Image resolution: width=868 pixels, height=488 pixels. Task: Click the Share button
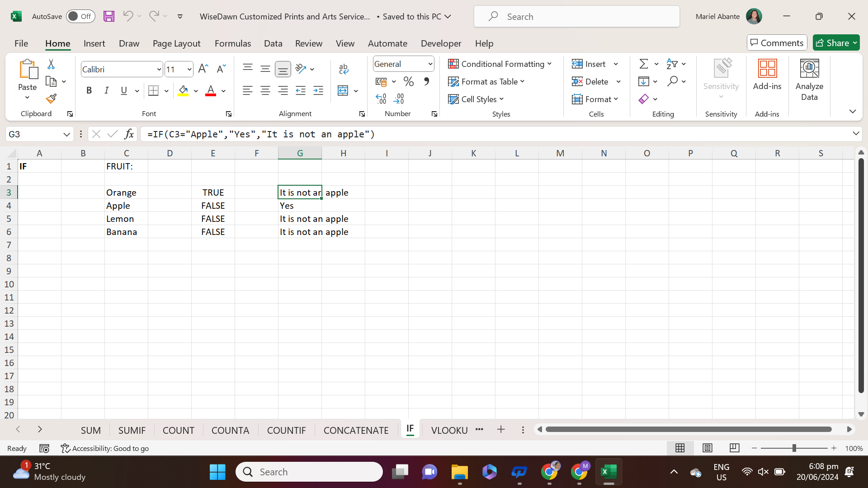tap(835, 43)
